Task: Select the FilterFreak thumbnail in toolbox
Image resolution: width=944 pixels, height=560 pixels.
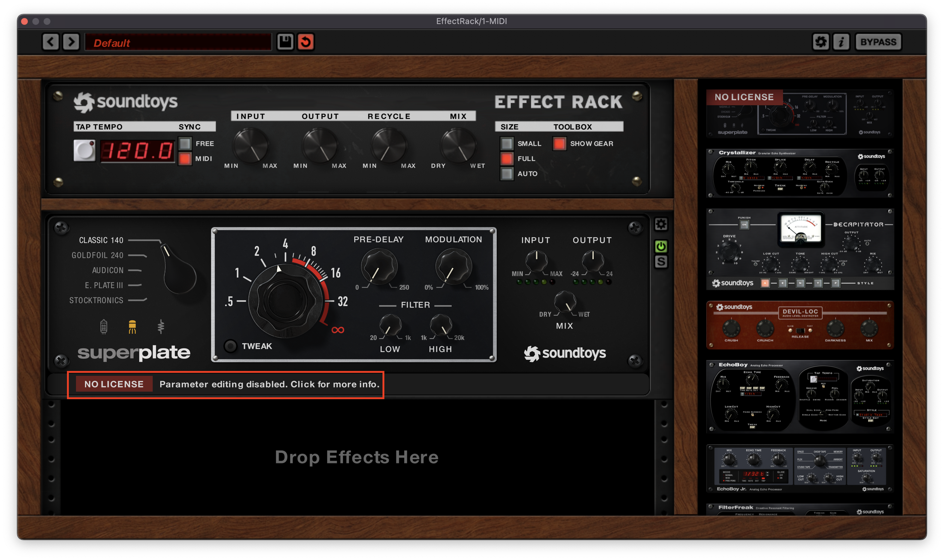Action: pos(800,509)
